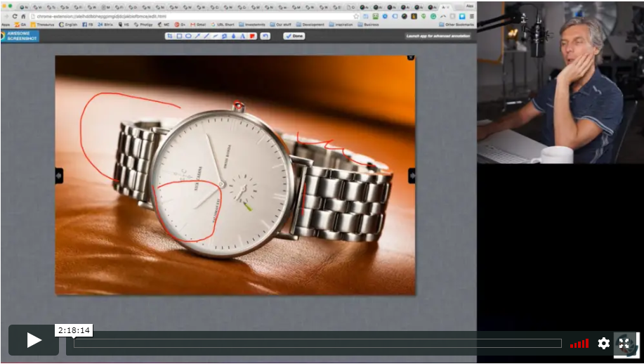Expand the Investemnts bookmark folder

coord(252,25)
